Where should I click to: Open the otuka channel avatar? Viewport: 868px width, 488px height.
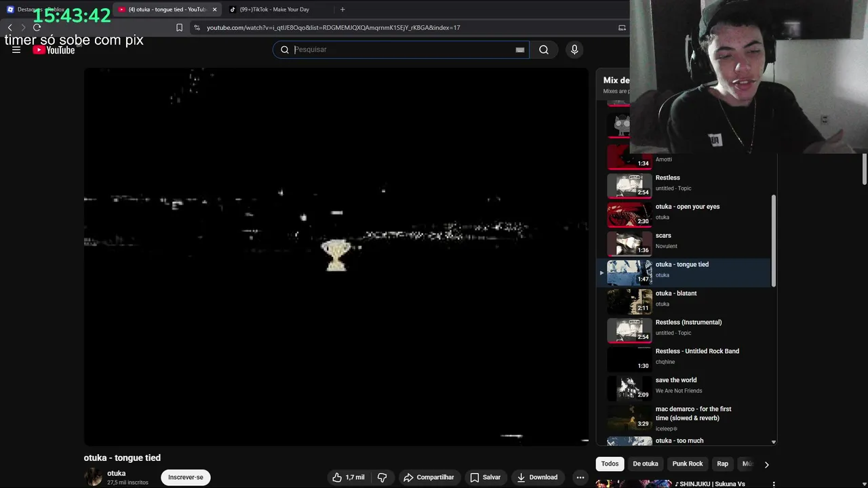click(x=94, y=477)
